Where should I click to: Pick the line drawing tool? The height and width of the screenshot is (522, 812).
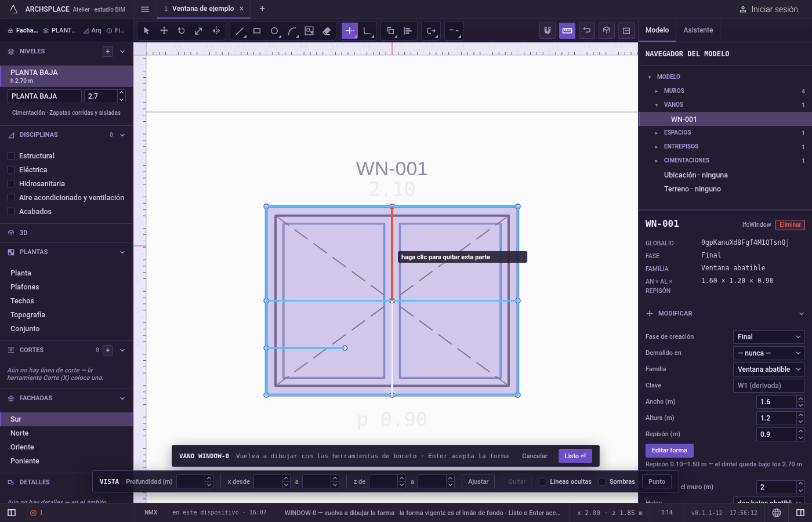pos(240,31)
